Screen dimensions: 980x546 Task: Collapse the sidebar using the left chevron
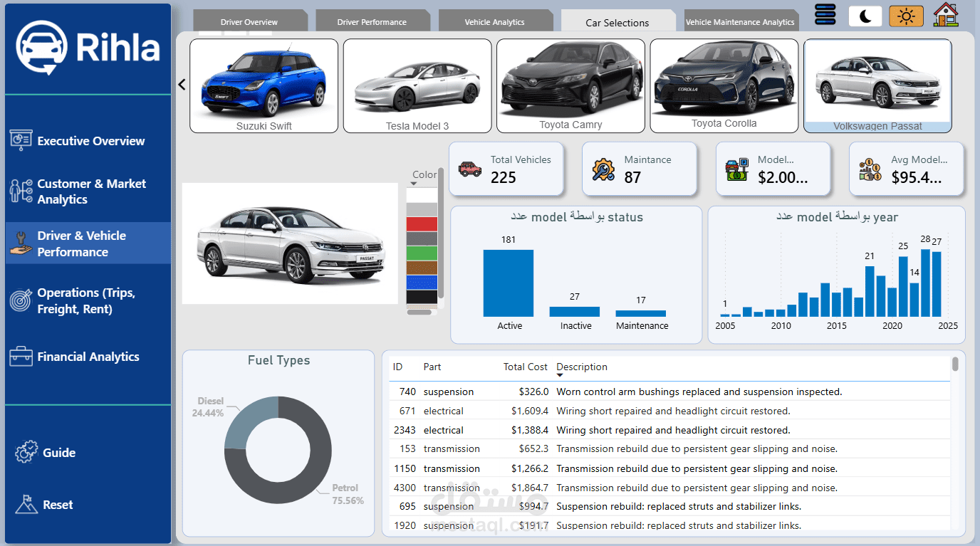pos(182,84)
